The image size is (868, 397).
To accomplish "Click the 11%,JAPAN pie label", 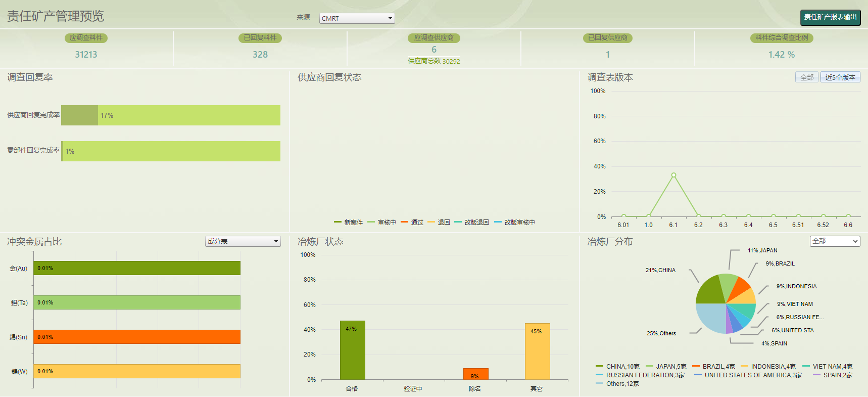I will point(762,250).
